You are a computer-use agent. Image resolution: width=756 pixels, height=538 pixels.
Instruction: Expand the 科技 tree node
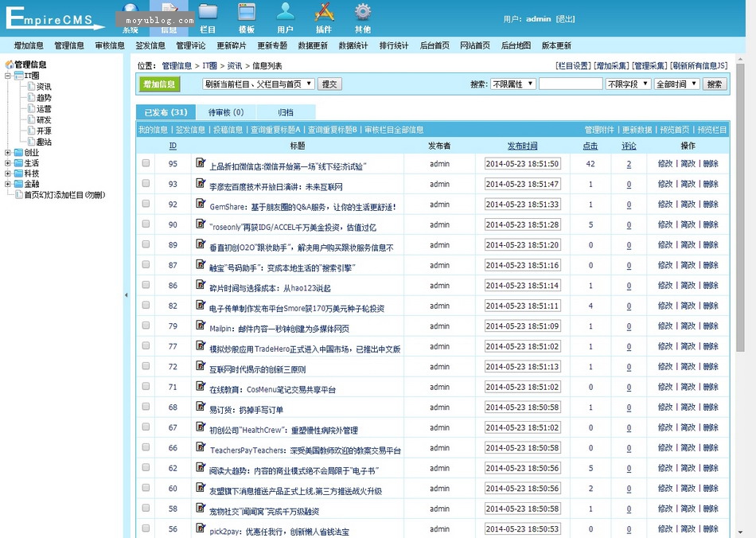tap(8, 173)
